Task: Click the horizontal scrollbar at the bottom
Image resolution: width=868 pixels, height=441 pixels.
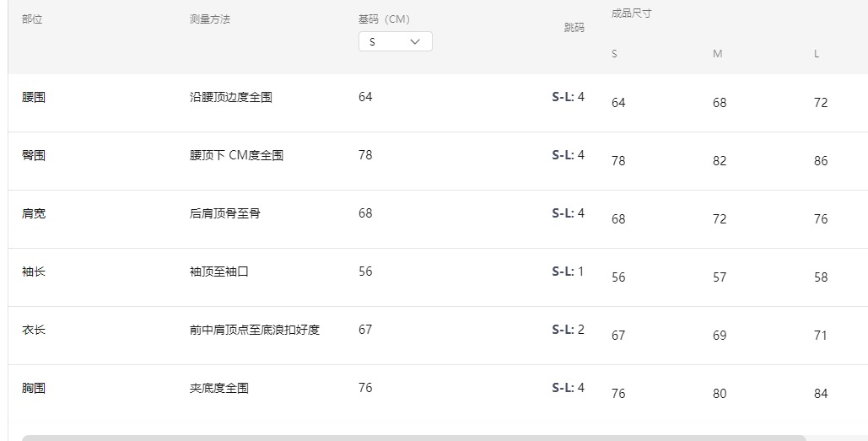Action: [413, 438]
